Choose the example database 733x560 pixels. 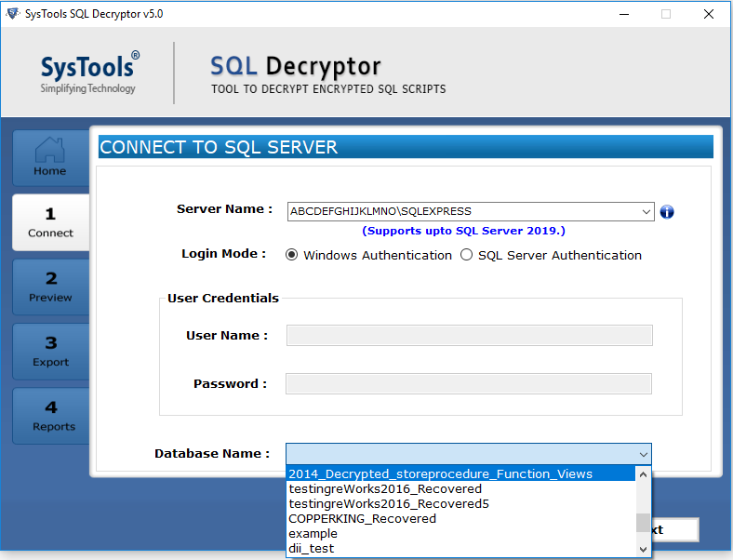pyautogui.click(x=313, y=533)
